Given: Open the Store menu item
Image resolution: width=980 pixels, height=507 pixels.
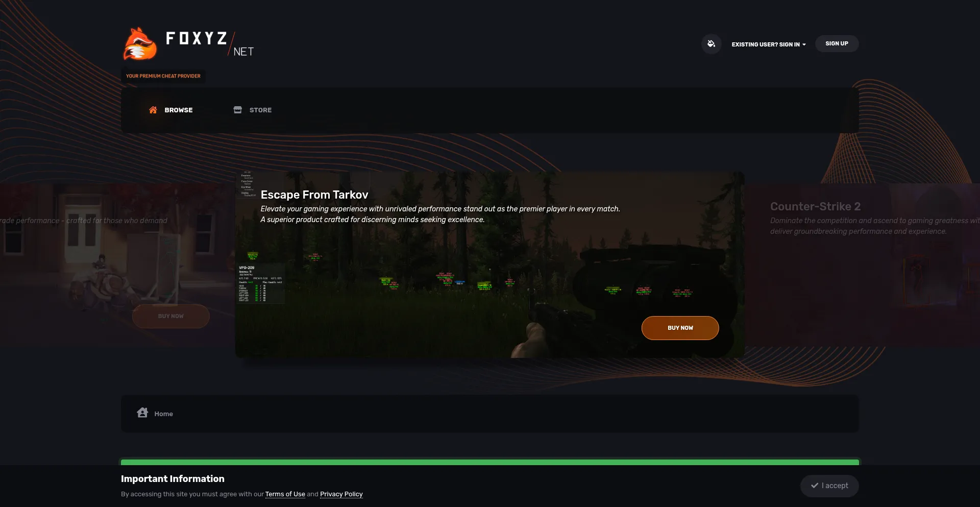Looking at the screenshot, I should coord(253,110).
